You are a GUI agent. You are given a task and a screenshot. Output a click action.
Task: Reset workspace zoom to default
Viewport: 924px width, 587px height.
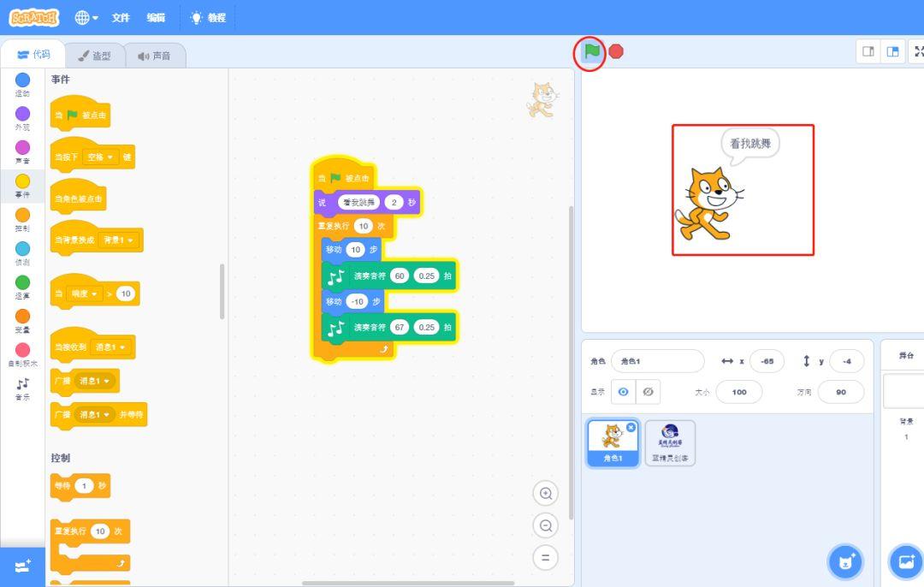point(546,558)
